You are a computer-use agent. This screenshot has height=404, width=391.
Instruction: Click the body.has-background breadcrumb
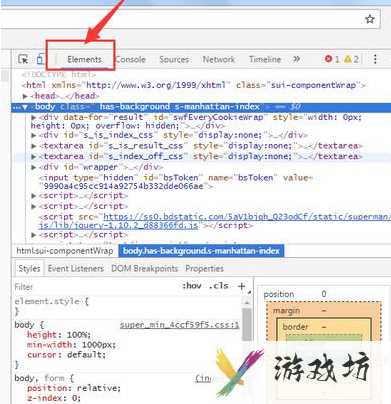point(201,251)
